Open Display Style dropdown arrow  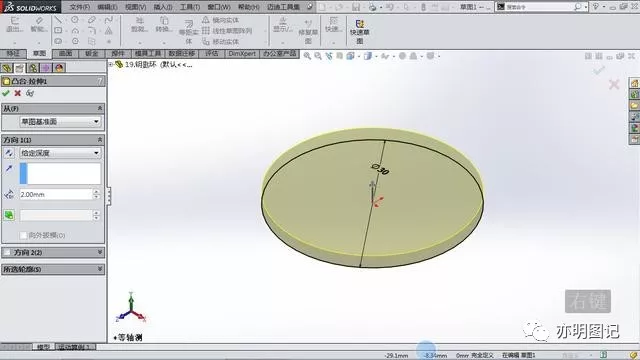(375, 56)
